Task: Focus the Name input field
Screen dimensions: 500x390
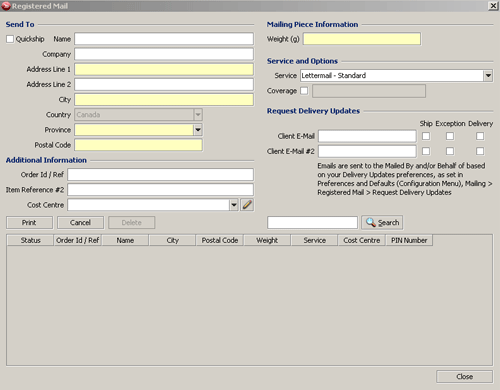Action: [164, 39]
